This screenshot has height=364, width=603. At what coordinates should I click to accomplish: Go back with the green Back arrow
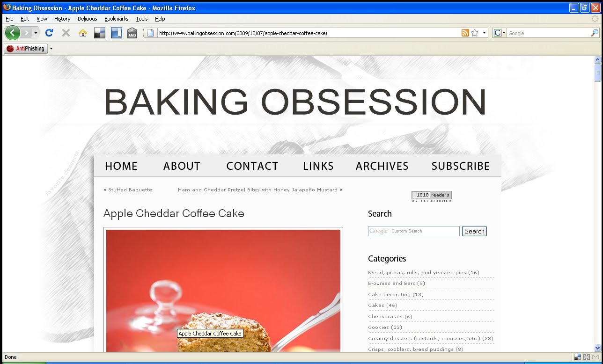[13, 33]
